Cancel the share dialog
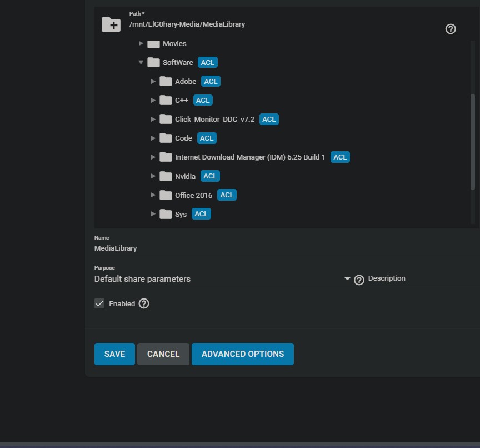The height and width of the screenshot is (448, 480). tap(163, 354)
